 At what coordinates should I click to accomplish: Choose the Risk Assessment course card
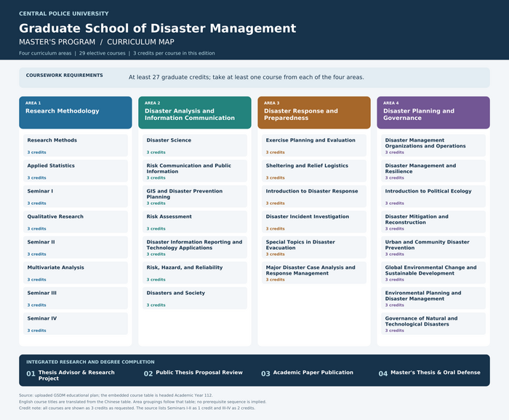pos(195,222)
